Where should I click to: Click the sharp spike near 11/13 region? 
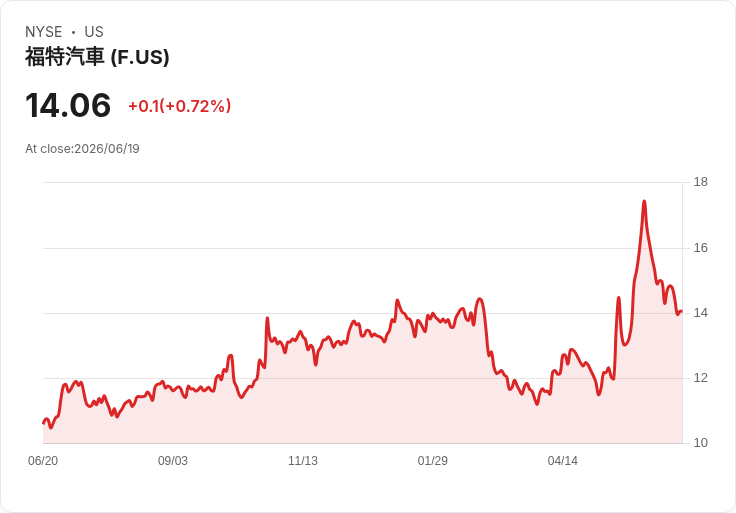[x=267, y=318]
